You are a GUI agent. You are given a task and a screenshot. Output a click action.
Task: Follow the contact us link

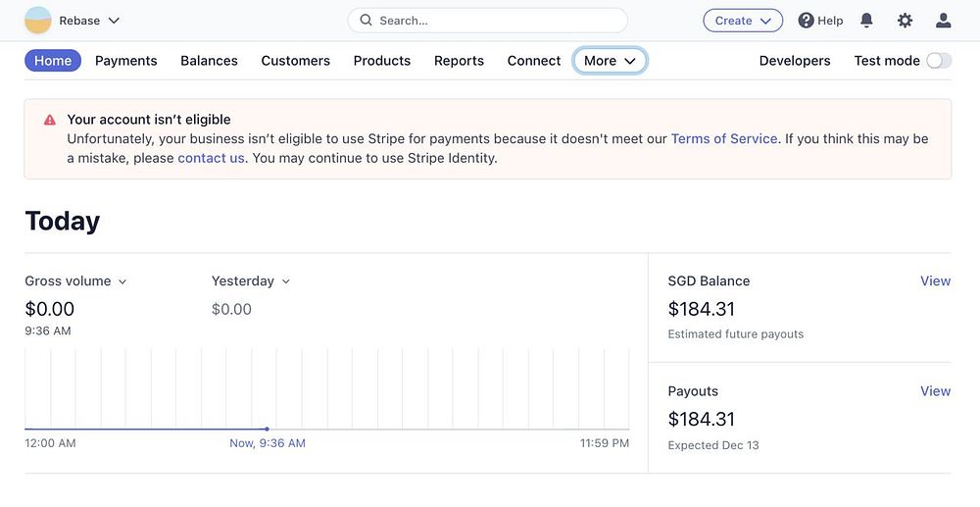[x=211, y=158]
